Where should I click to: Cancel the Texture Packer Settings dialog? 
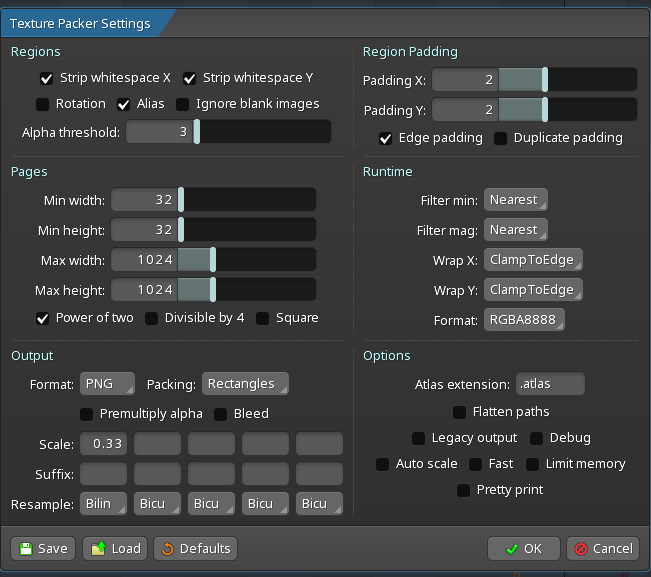click(602, 548)
